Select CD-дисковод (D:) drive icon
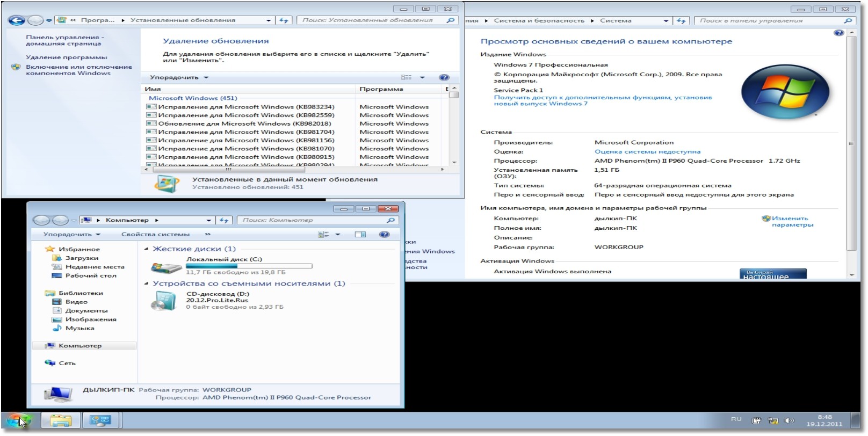 click(x=164, y=301)
